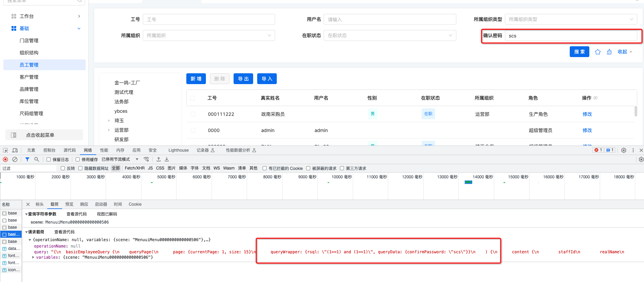The width and height of the screenshot is (644, 282).
Task: Open the 响应 tab in request details
Action: (x=84, y=204)
